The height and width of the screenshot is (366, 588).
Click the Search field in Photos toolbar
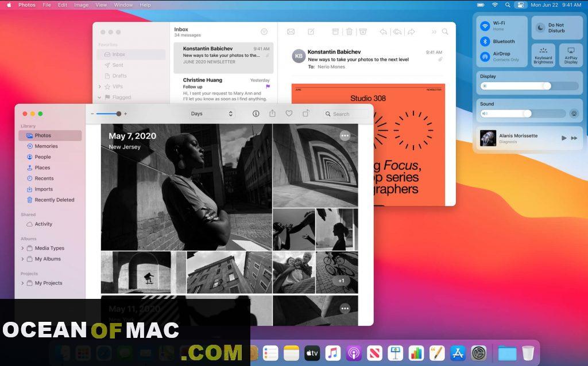click(x=345, y=114)
